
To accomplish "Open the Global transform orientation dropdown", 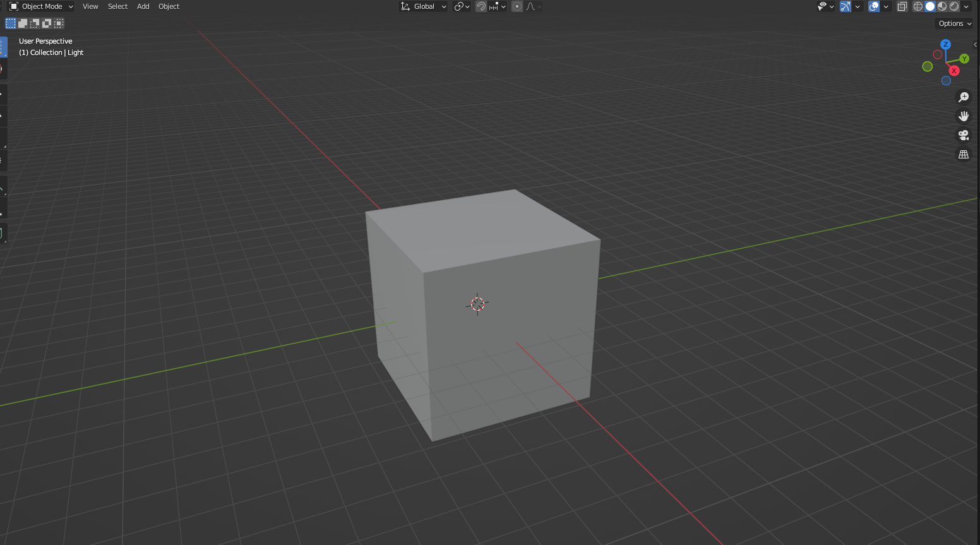I will click(423, 6).
